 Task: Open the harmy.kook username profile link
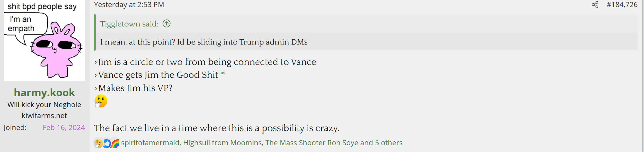pyautogui.click(x=45, y=93)
